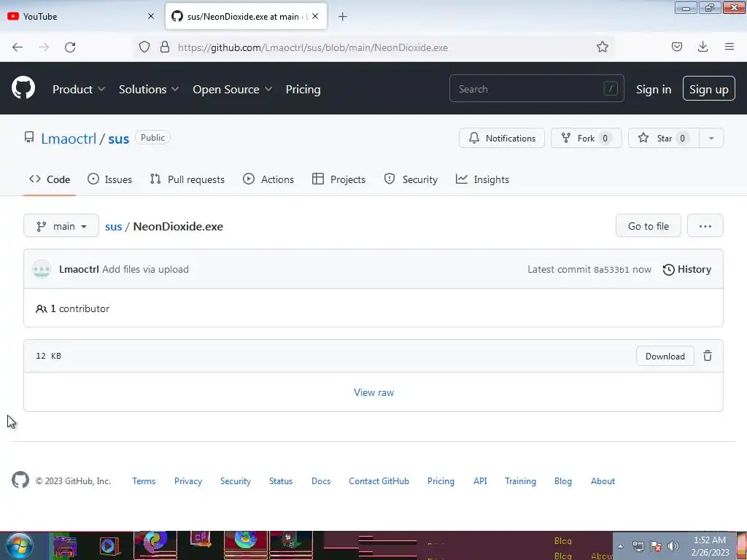This screenshot has width=747, height=560.
Task: Select the Issues tab
Action: click(x=109, y=179)
